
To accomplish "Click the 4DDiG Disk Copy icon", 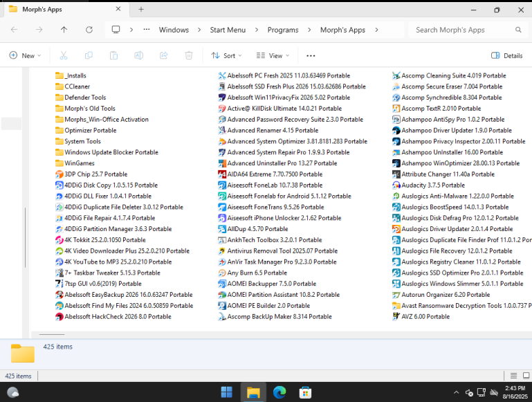I will point(59,185).
